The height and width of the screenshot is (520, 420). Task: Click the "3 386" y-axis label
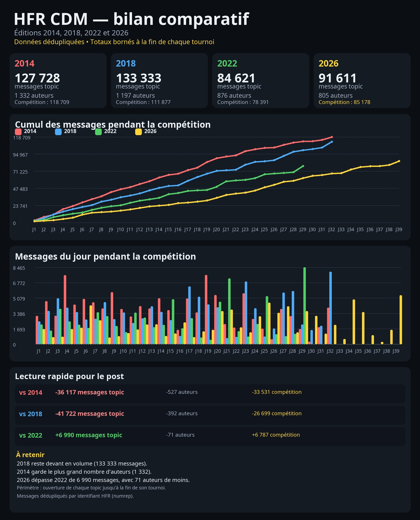point(19,314)
